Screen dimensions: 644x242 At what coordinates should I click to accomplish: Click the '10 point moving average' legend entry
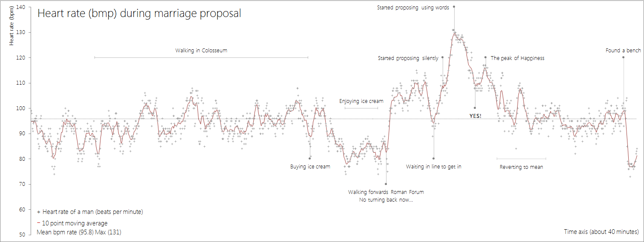pos(72,223)
